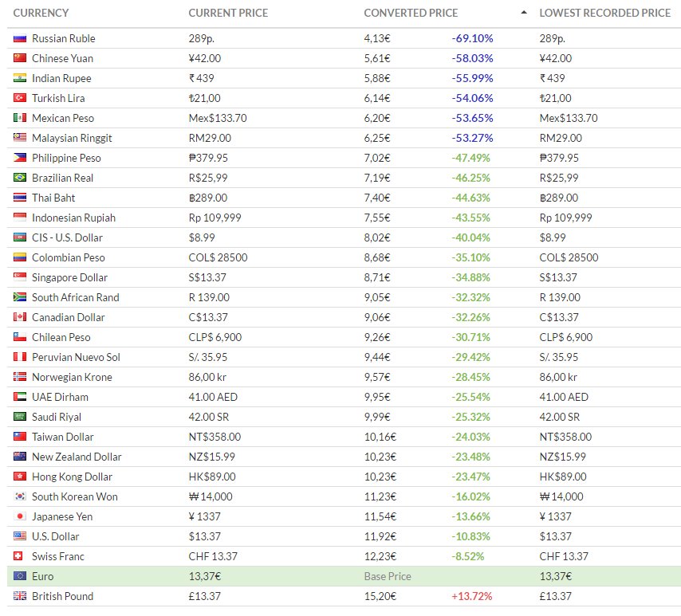Click the Russian Ruble flag icon

click(20, 38)
